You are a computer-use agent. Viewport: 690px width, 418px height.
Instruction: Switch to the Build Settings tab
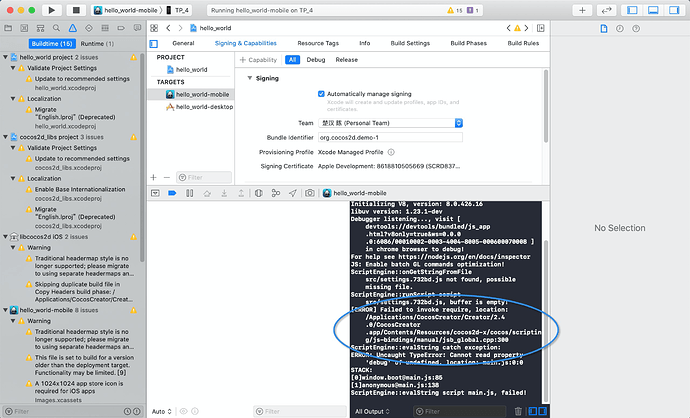coord(410,43)
